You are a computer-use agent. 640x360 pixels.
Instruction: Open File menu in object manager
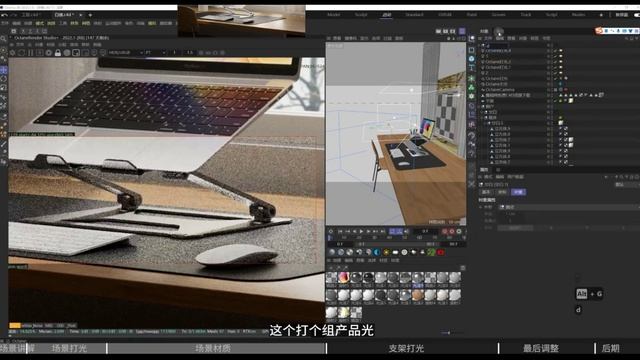[x=488, y=38]
